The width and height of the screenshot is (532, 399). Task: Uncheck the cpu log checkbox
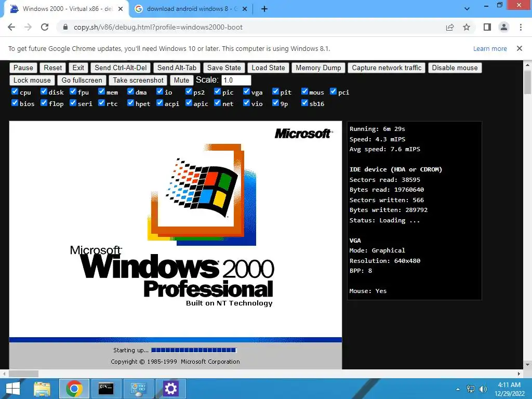(15, 91)
